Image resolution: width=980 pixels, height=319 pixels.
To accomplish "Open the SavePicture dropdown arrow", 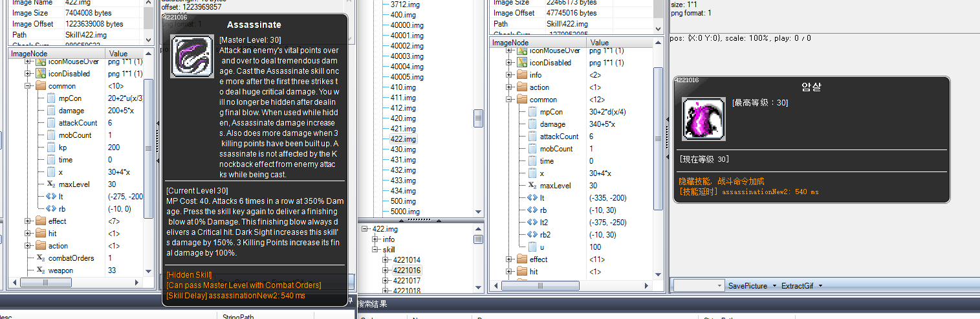I will 774,285.
